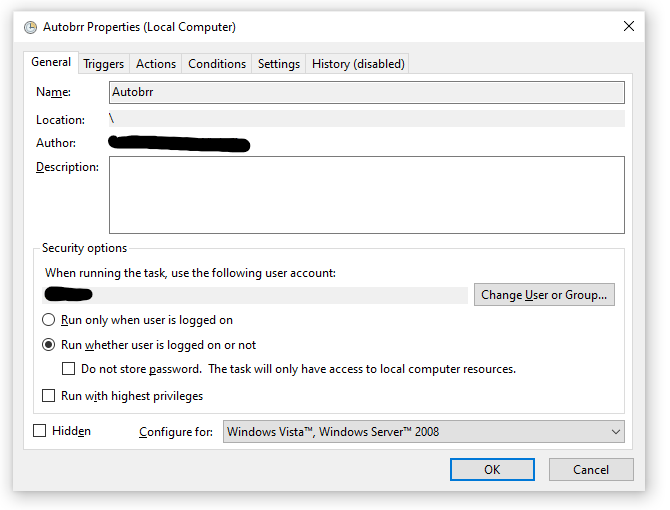Screen dimensions: 670x510
Task: Click the Location value field
Action: pos(367,119)
